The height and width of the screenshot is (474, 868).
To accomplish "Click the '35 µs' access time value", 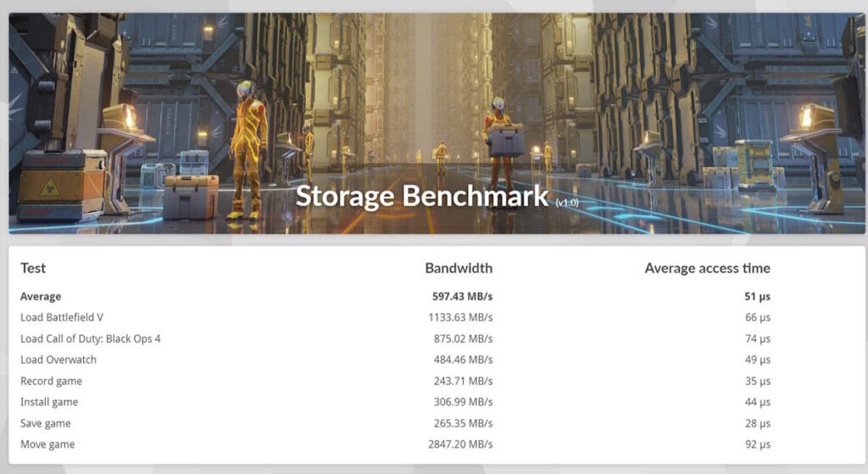I will [757, 381].
